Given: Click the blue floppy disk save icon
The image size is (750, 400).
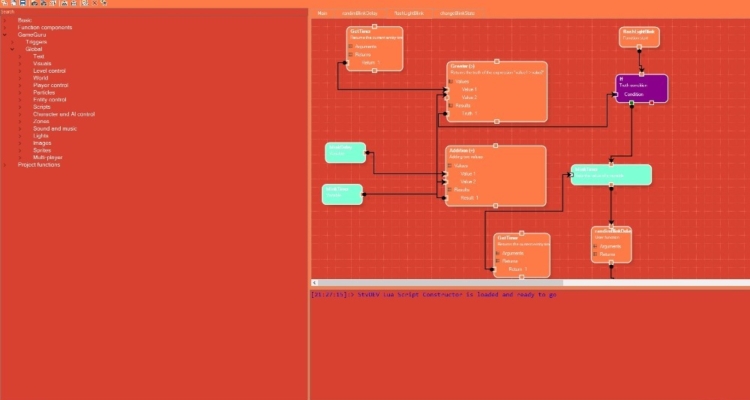Looking at the screenshot, I should tap(22, 3).
